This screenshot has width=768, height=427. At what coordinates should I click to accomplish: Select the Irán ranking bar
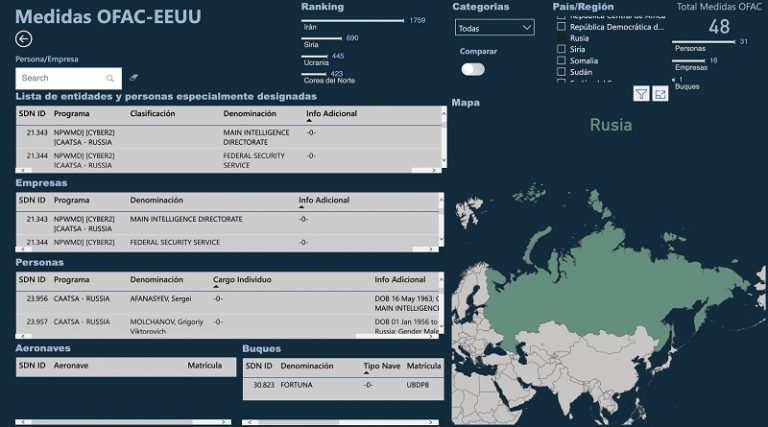tap(353, 21)
